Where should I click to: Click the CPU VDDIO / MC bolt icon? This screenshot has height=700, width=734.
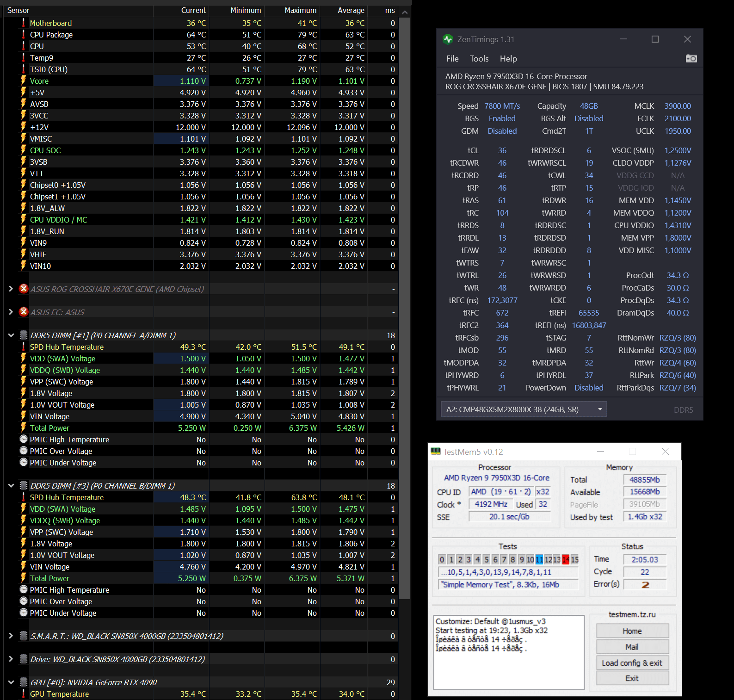24,219
